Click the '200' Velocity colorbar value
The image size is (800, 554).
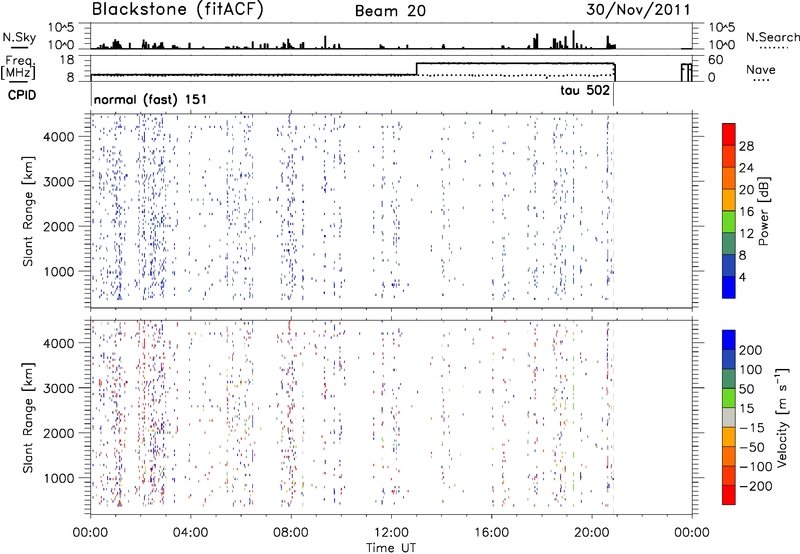click(x=751, y=350)
